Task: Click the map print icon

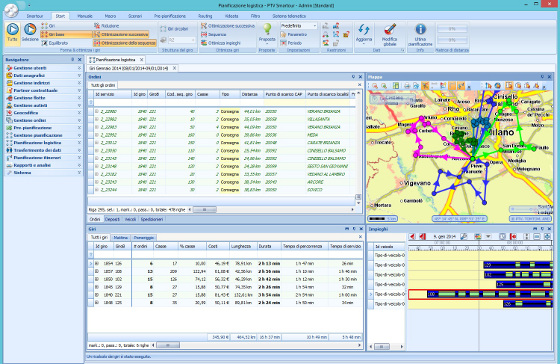Action: [x=407, y=86]
